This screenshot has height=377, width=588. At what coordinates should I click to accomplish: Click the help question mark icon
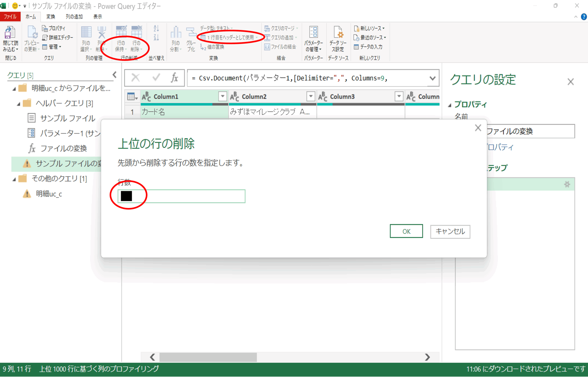(584, 17)
